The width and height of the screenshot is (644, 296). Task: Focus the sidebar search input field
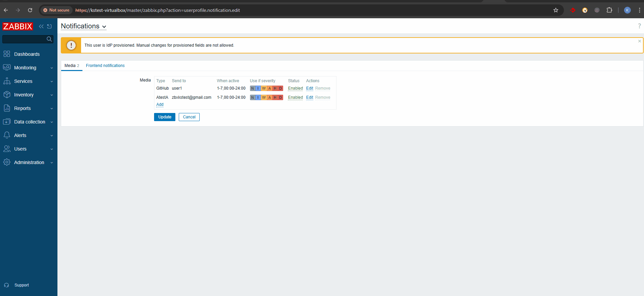[x=24, y=39]
